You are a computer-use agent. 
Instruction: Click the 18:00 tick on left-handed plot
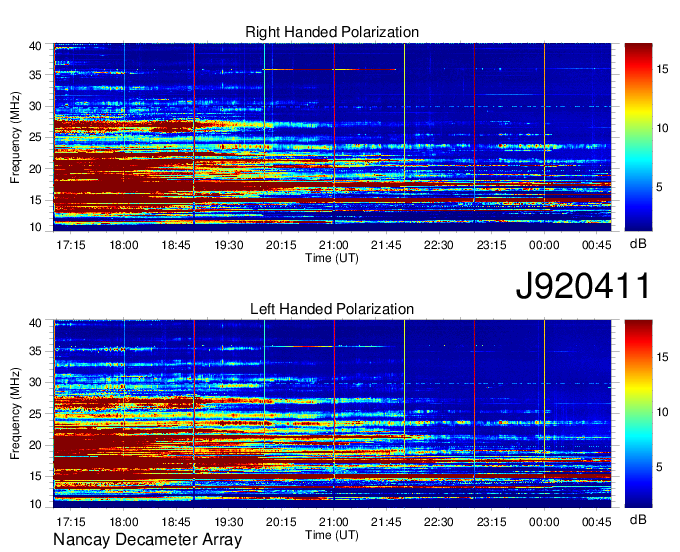tap(124, 522)
